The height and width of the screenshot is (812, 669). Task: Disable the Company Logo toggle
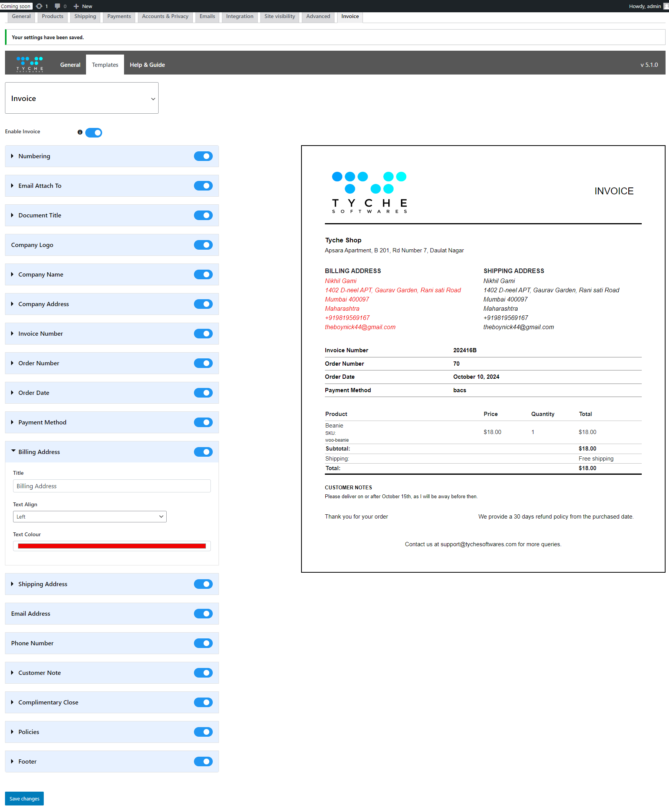coord(203,245)
